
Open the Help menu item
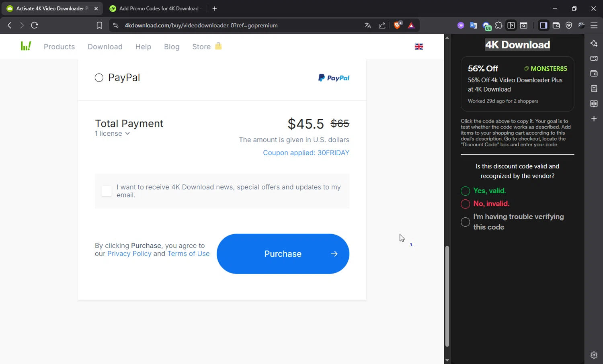coord(143,47)
